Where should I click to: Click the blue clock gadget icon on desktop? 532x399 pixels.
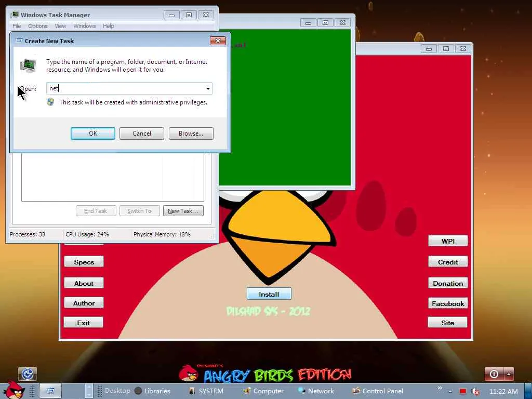point(27,374)
